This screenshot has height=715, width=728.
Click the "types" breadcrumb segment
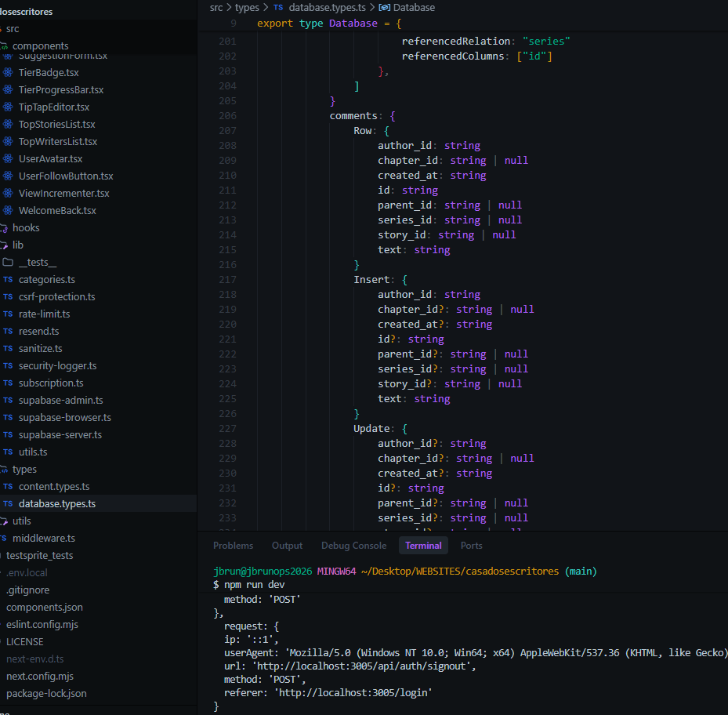(247, 8)
